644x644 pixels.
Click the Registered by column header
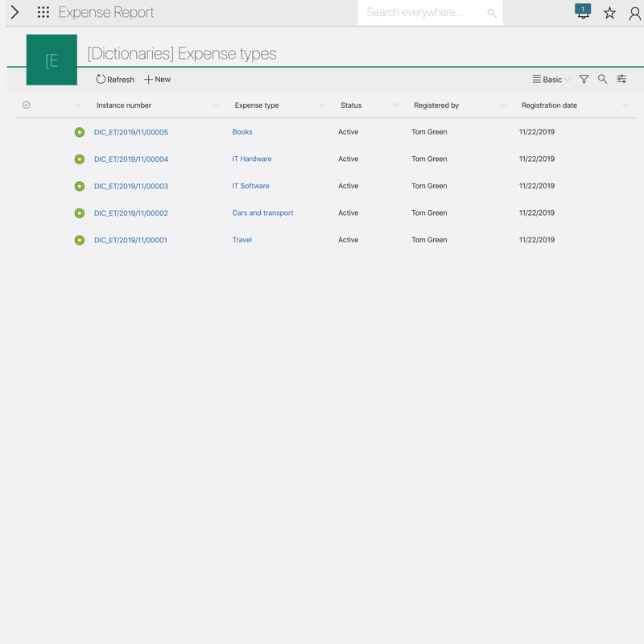pyautogui.click(x=436, y=105)
